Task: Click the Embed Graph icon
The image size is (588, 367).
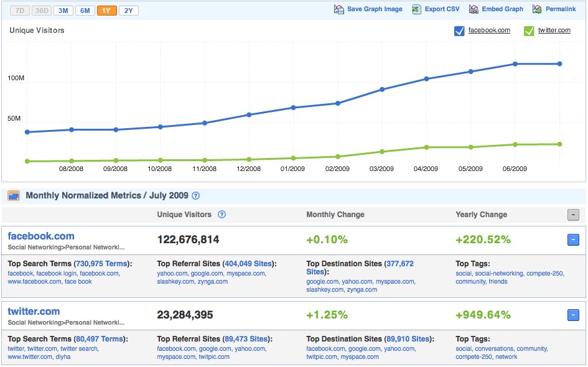Action: click(474, 9)
